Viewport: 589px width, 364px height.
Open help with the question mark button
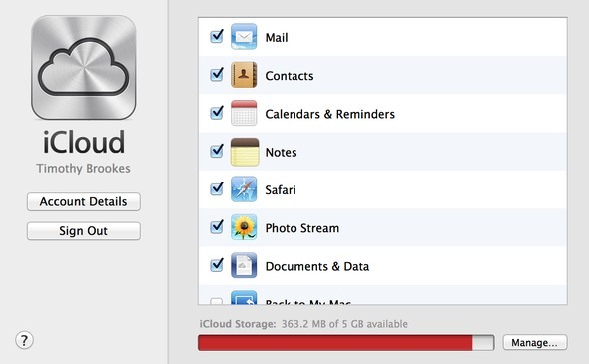tap(24, 340)
